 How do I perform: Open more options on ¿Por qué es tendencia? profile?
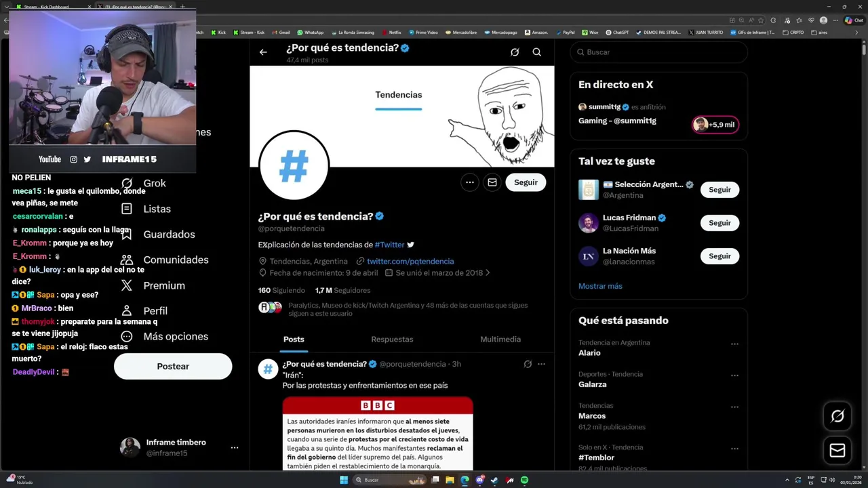click(469, 182)
